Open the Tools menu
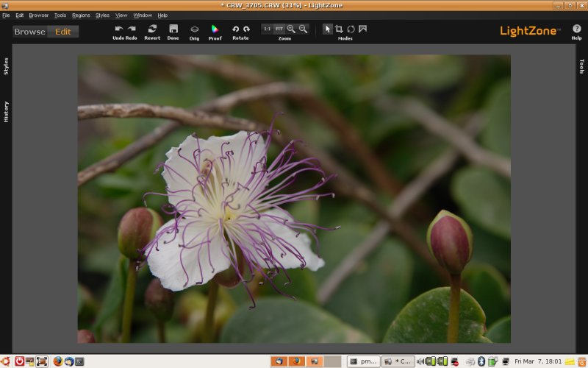 click(60, 15)
